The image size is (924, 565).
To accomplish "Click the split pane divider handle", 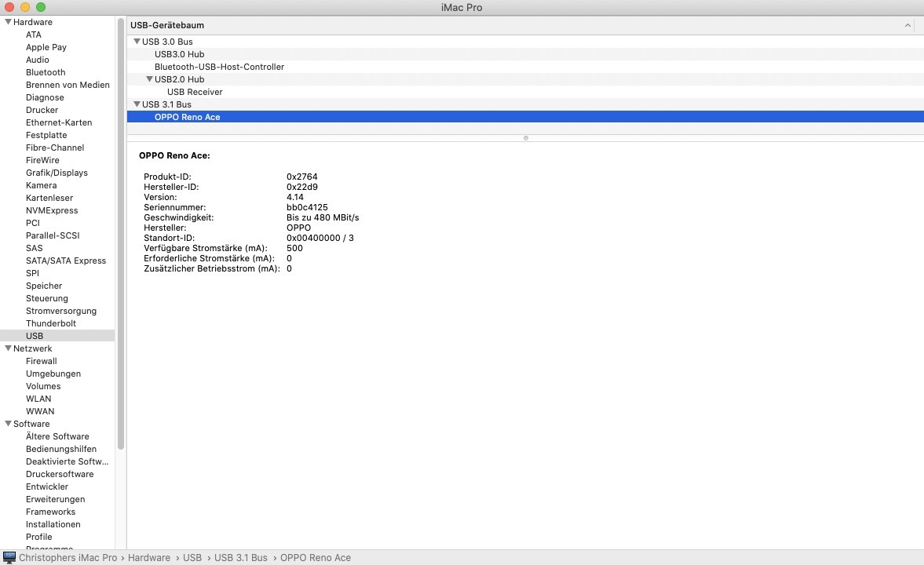I will tap(526, 138).
